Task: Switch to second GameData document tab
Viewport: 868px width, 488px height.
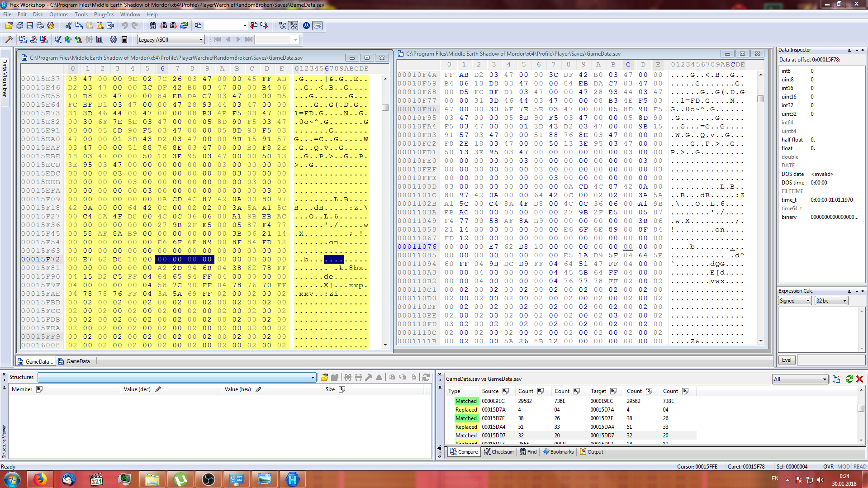Action: point(76,361)
